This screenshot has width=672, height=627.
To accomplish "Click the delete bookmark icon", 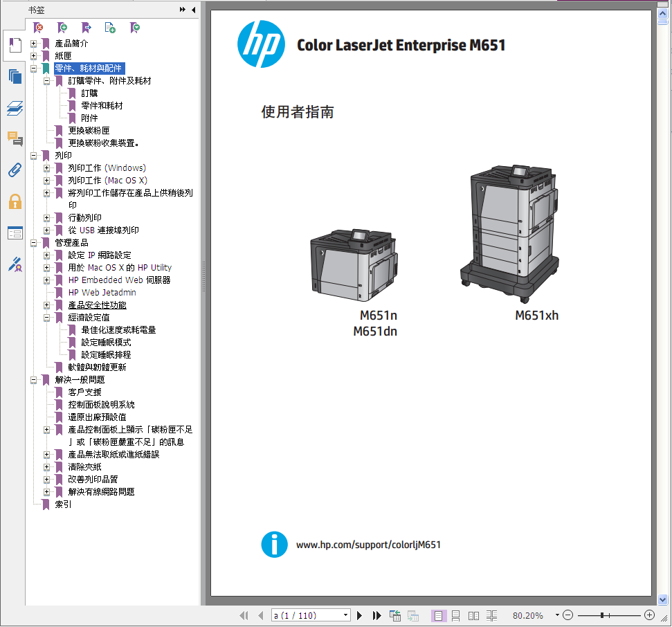I will tap(38, 28).
